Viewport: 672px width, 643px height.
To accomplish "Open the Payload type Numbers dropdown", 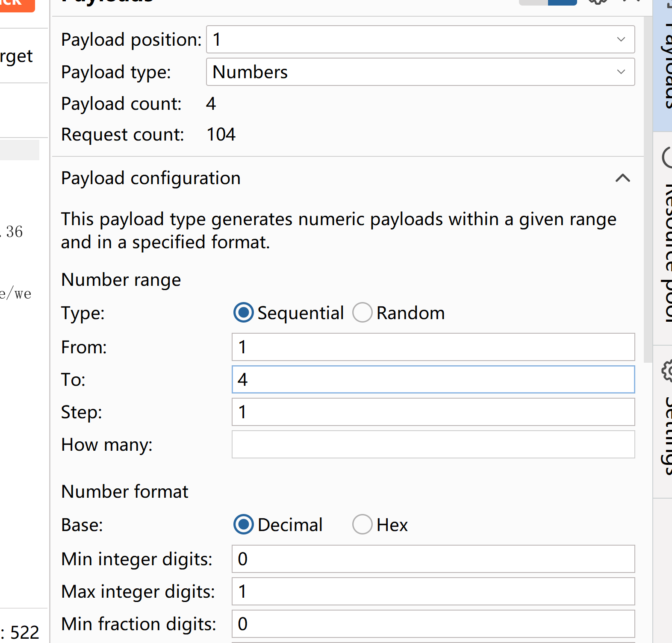I will [420, 72].
